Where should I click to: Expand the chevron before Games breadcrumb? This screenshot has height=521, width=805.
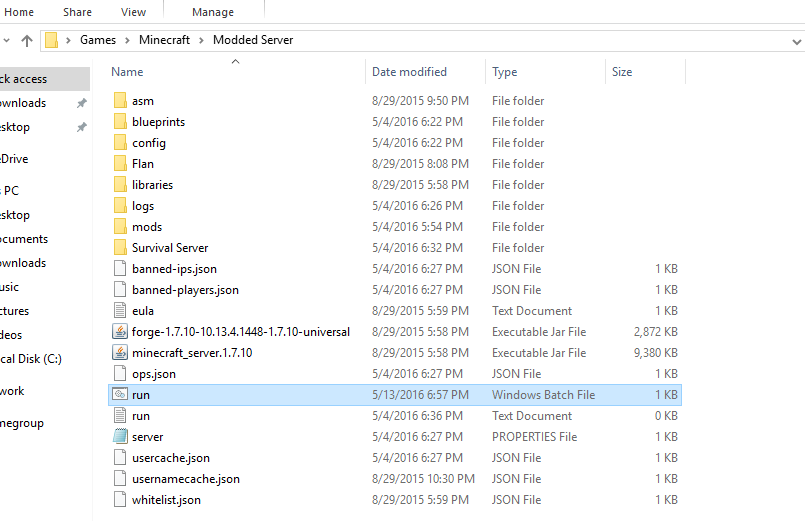[x=68, y=40]
